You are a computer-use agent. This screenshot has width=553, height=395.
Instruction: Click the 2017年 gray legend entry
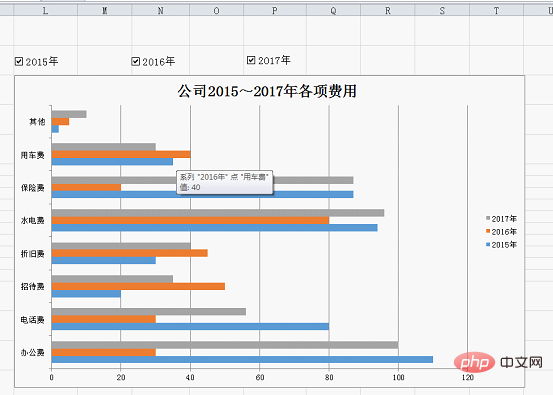[501, 219]
